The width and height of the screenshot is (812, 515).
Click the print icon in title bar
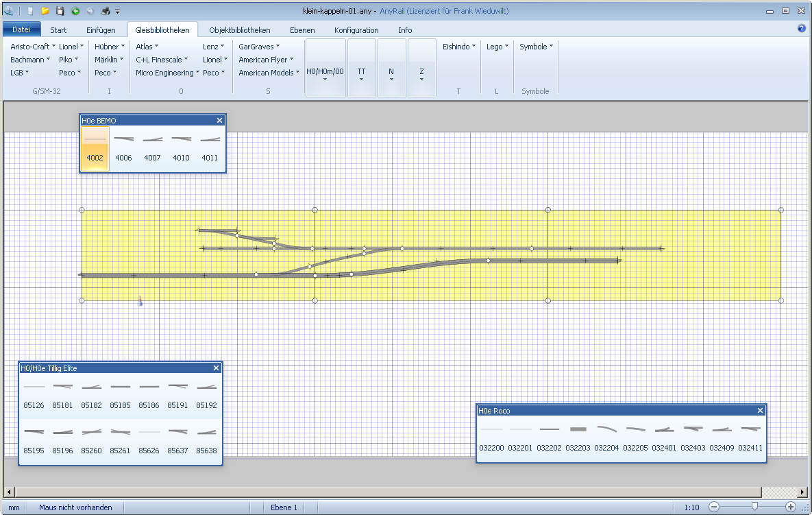(x=106, y=11)
